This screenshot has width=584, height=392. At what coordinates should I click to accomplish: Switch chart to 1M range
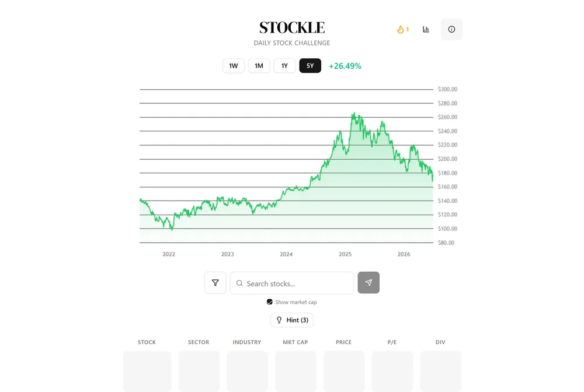(x=259, y=66)
